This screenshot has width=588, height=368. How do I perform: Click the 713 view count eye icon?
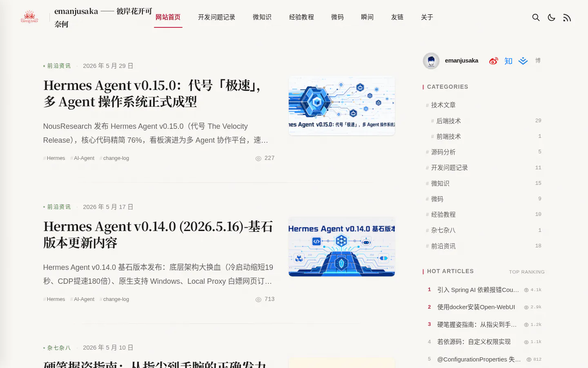click(x=258, y=300)
